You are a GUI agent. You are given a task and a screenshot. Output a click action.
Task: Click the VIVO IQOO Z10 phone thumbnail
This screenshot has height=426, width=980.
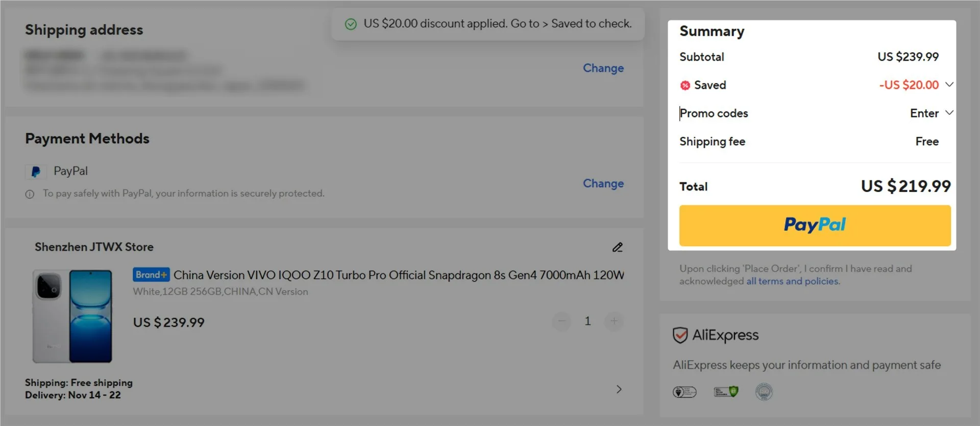(x=72, y=316)
